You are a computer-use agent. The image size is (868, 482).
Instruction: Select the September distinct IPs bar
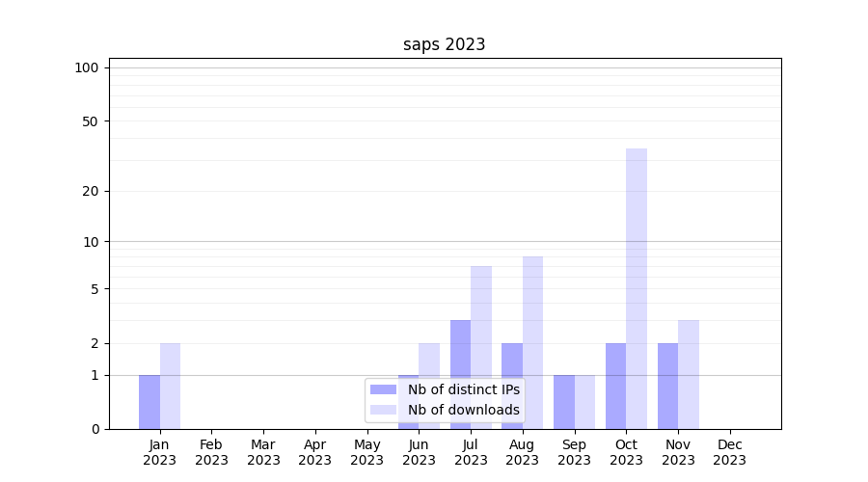(563, 402)
